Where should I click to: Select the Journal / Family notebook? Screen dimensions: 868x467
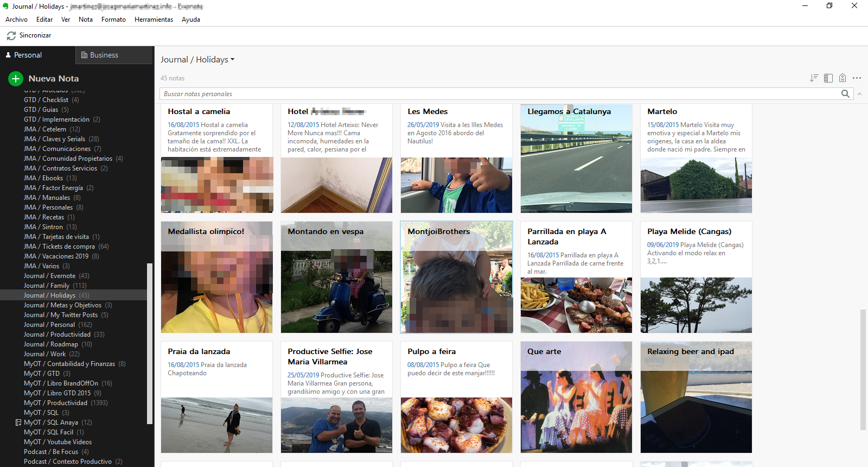47,286
